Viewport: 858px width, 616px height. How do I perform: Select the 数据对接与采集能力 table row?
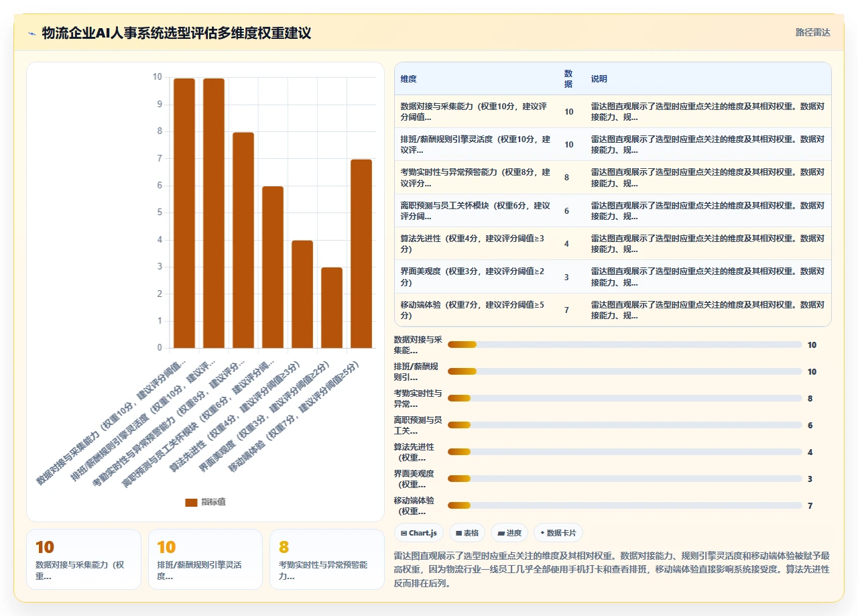click(613, 111)
